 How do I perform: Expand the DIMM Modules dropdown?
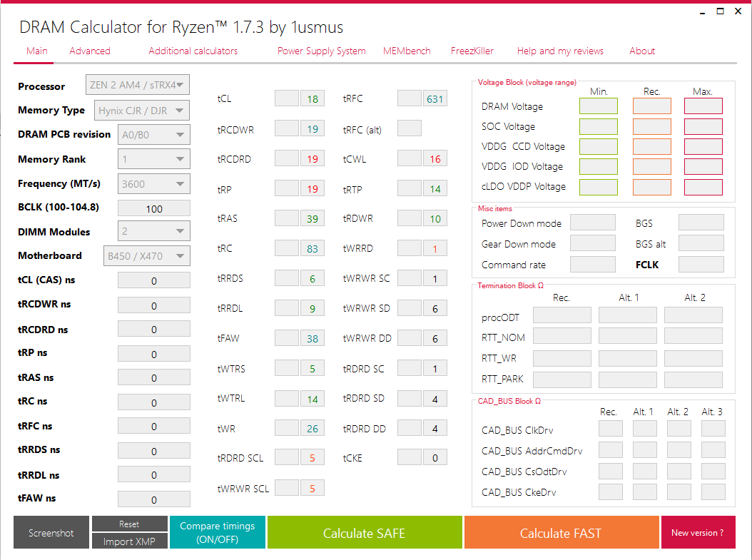[154, 231]
